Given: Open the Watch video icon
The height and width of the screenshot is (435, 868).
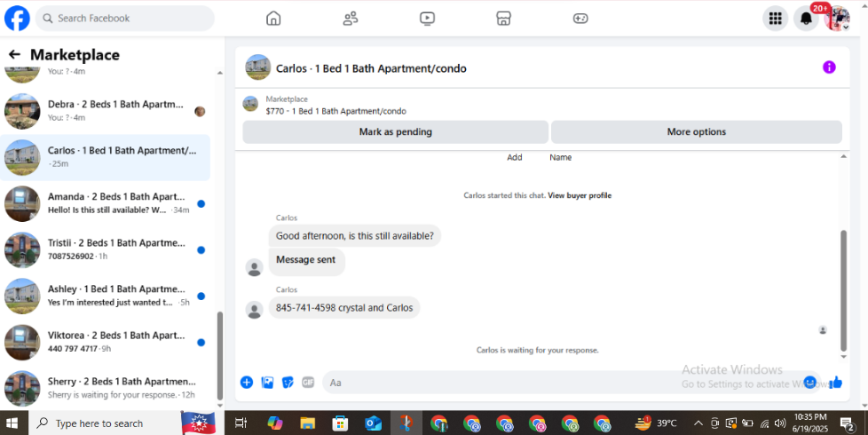Looking at the screenshot, I should [x=427, y=19].
